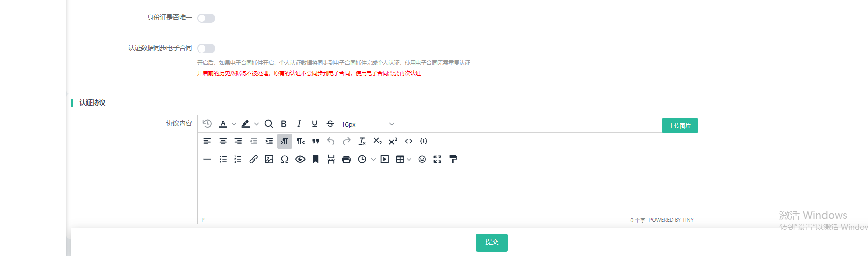Open the special character Omega tool

pos(285,159)
